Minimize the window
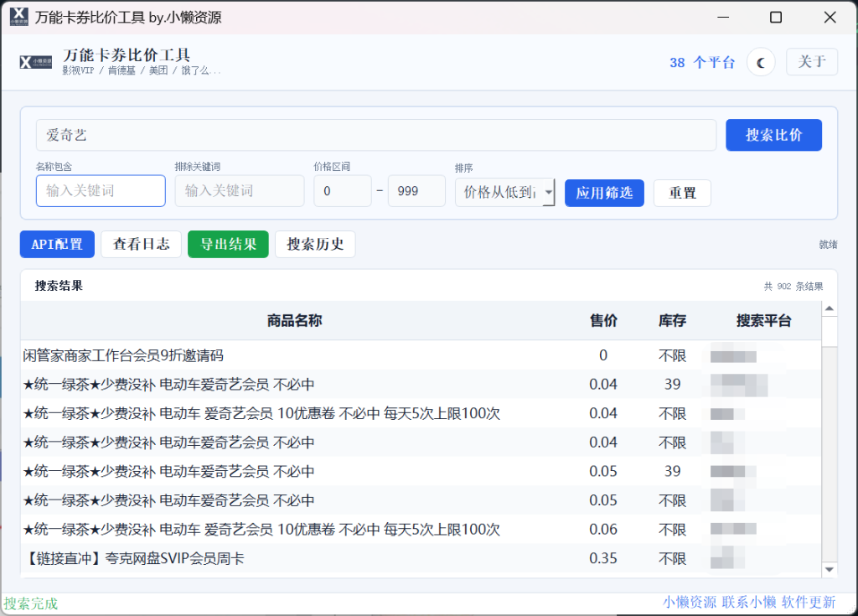The width and height of the screenshot is (858, 616). pyautogui.click(x=723, y=18)
